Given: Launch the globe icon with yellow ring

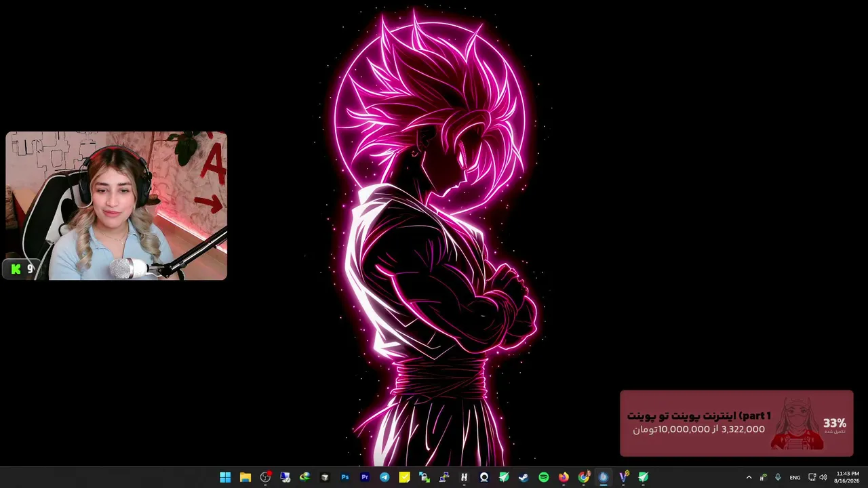Looking at the screenshot, I should coord(305,477).
